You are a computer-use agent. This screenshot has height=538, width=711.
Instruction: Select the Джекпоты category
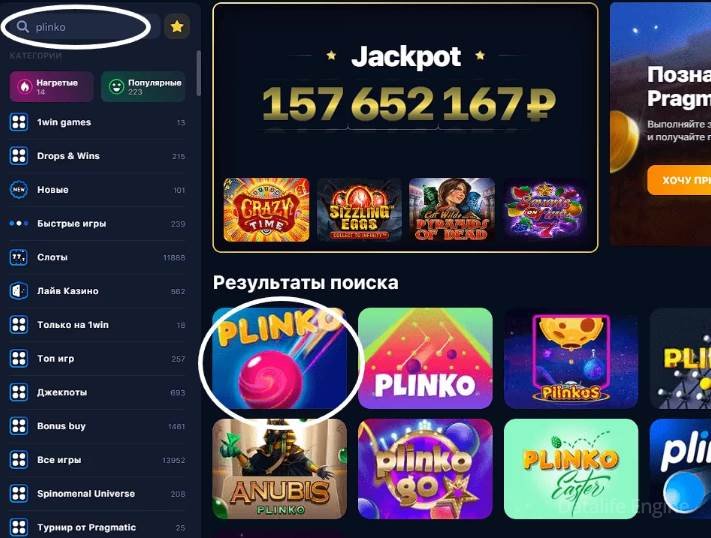tap(97, 392)
